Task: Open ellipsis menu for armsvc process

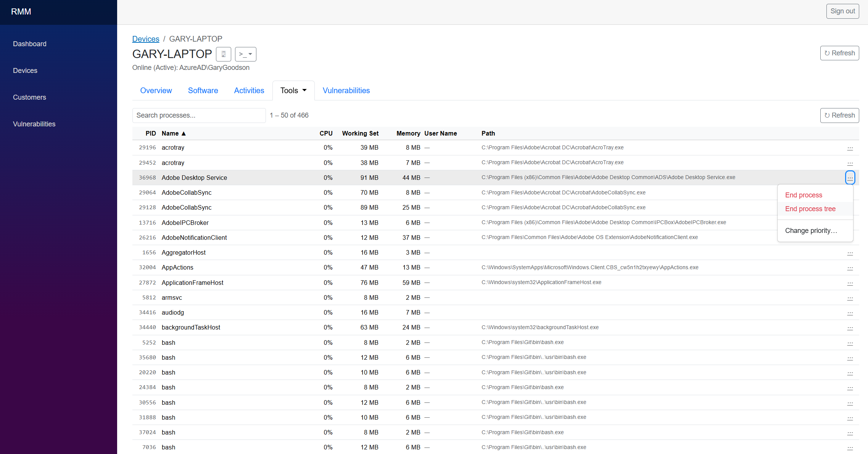Action: pos(850,298)
